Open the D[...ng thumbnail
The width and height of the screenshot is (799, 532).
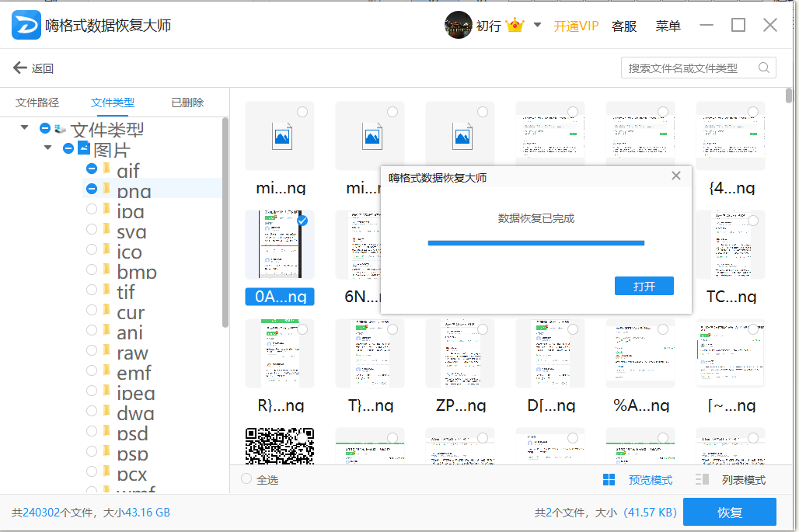pos(550,353)
